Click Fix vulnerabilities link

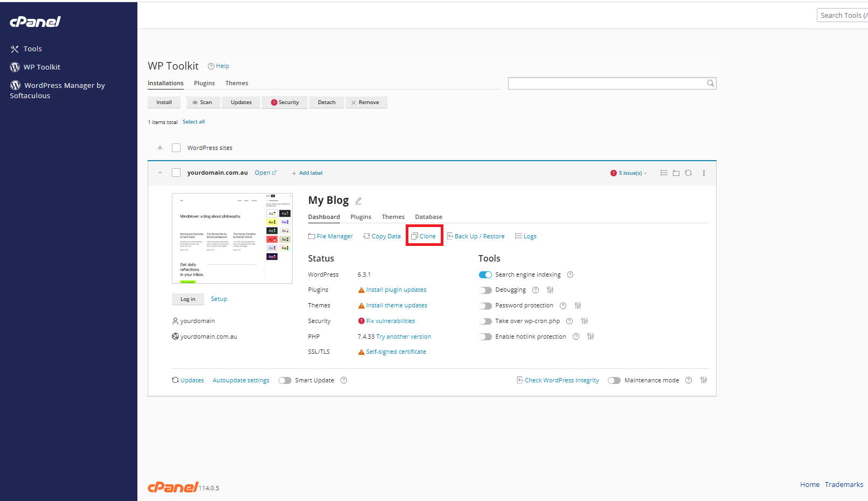[391, 321]
